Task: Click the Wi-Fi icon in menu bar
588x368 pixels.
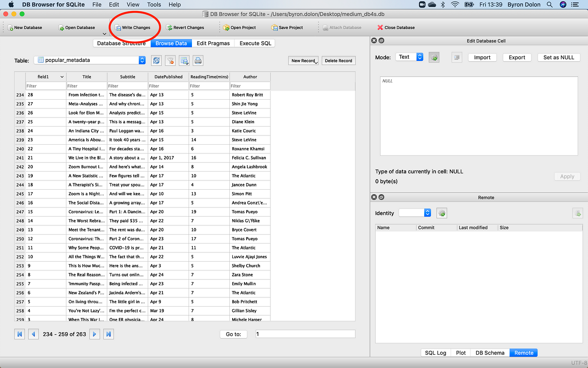Action: [455, 5]
